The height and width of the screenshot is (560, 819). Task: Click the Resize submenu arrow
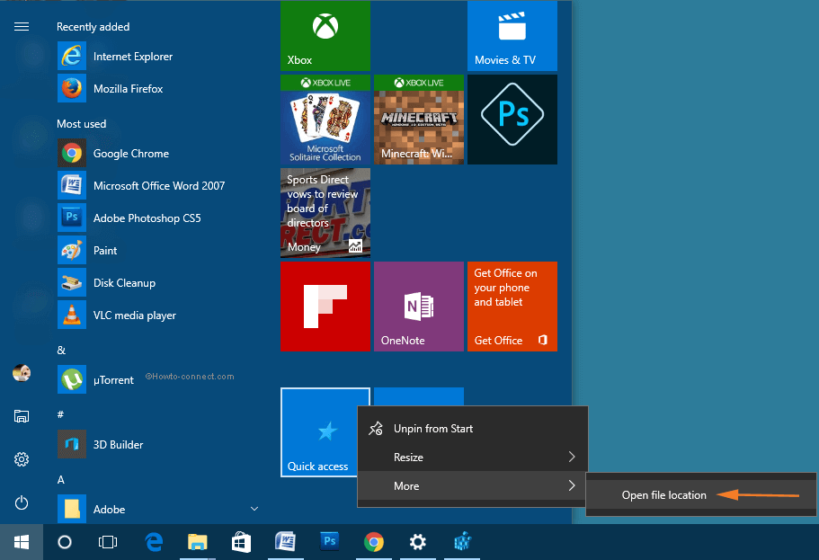tap(572, 457)
